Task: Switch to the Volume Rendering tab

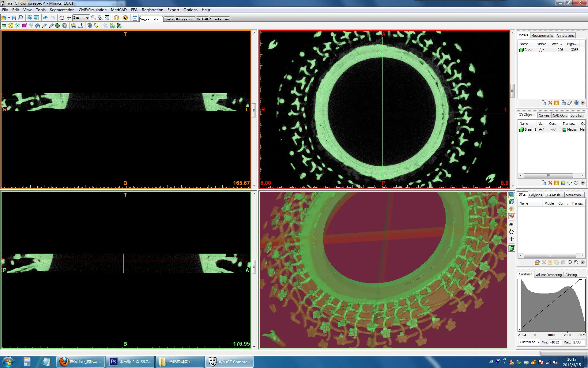Action: tap(548, 275)
